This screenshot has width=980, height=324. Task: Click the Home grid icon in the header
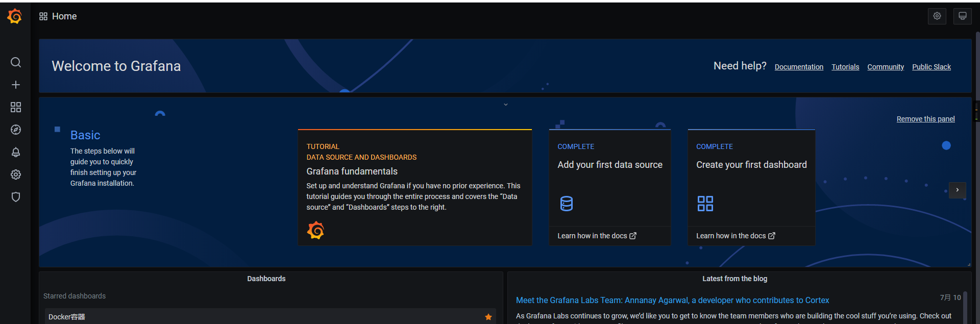click(x=43, y=16)
